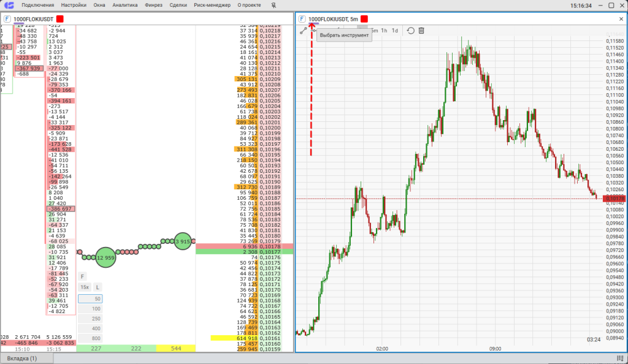Click the -370 166 cluster value
Image resolution: width=628 pixels, height=364 pixels.
pyautogui.click(x=61, y=90)
